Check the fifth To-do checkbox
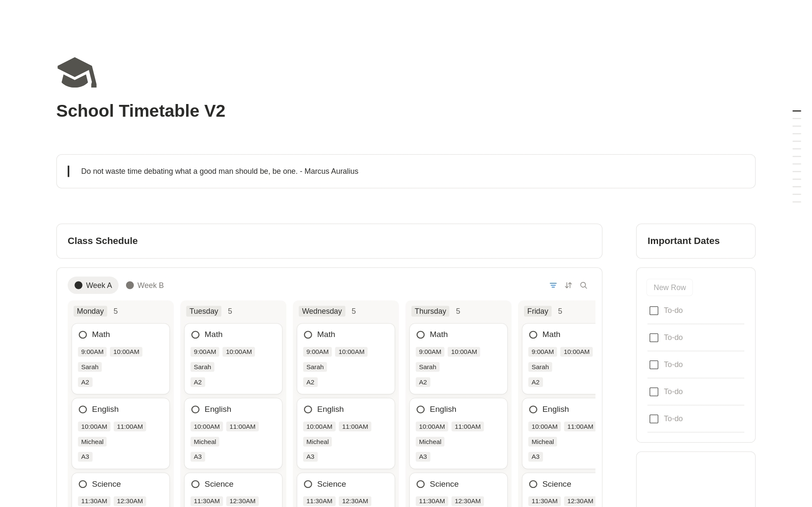Screen dimensions: 812x507 (654, 419)
